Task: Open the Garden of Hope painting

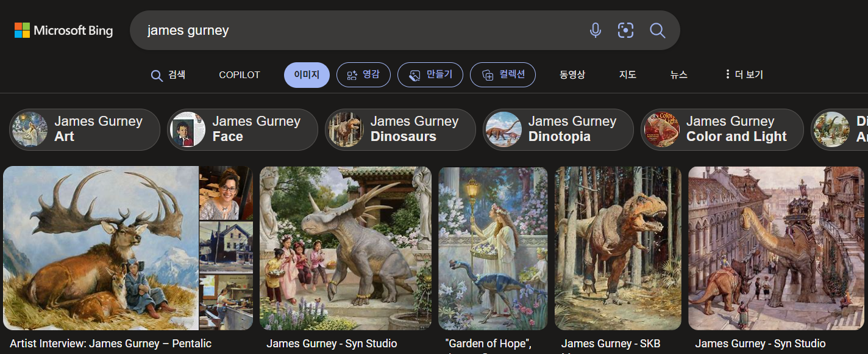Action: 493,248
